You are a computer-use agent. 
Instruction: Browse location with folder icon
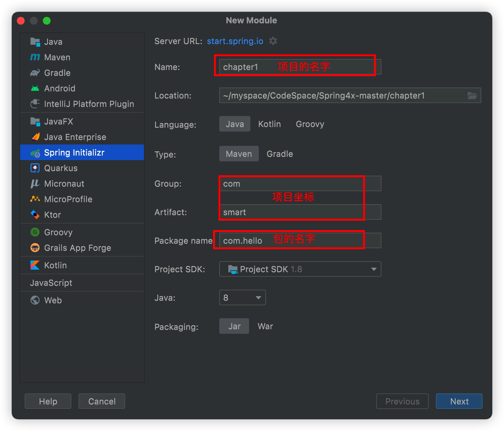tap(472, 96)
